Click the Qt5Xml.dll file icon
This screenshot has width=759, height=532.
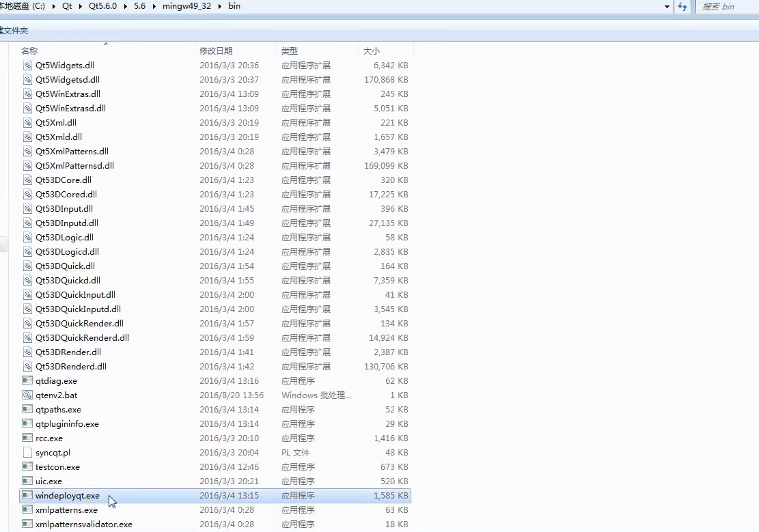point(27,122)
